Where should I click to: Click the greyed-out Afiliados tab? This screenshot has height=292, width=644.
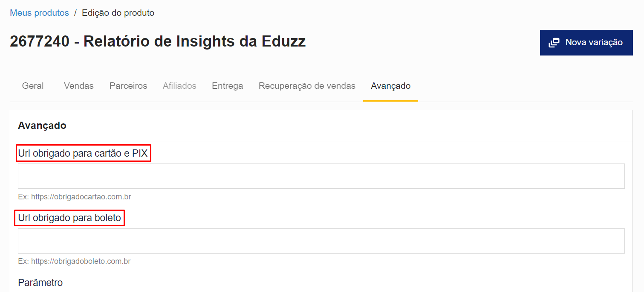pyautogui.click(x=179, y=86)
